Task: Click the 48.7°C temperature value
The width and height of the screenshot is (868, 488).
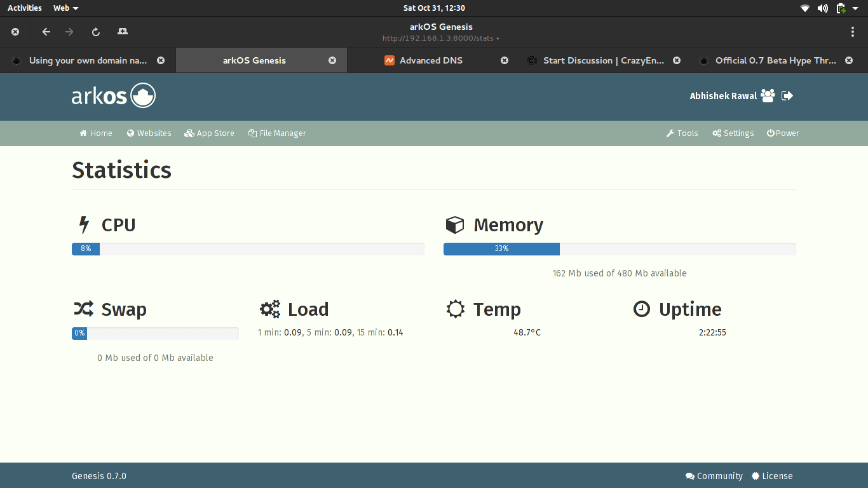Action: point(527,333)
